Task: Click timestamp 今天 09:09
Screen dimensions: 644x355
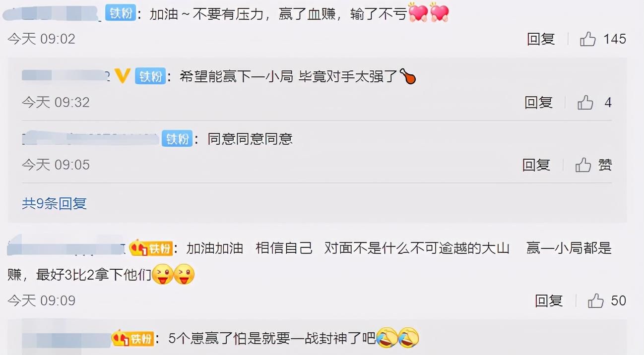Action: coord(41,300)
